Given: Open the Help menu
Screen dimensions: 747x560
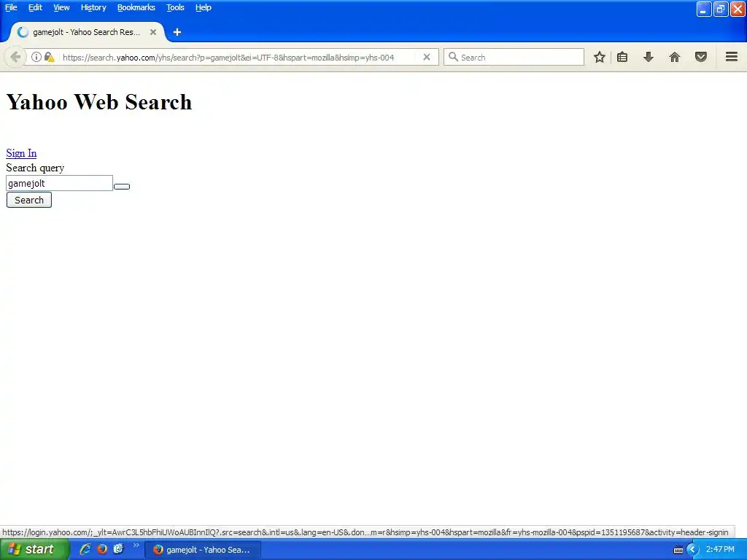Looking at the screenshot, I should pyautogui.click(x=204, y=7).
